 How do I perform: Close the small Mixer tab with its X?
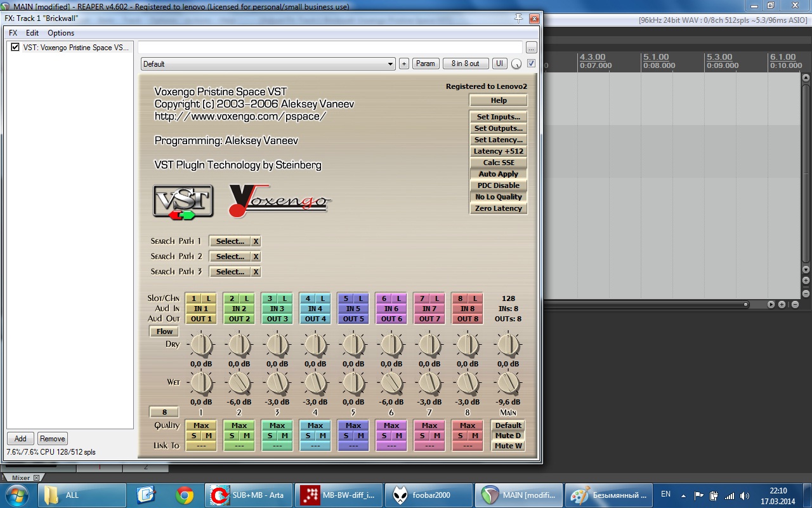pyautogui.click(x=36, y=478)
